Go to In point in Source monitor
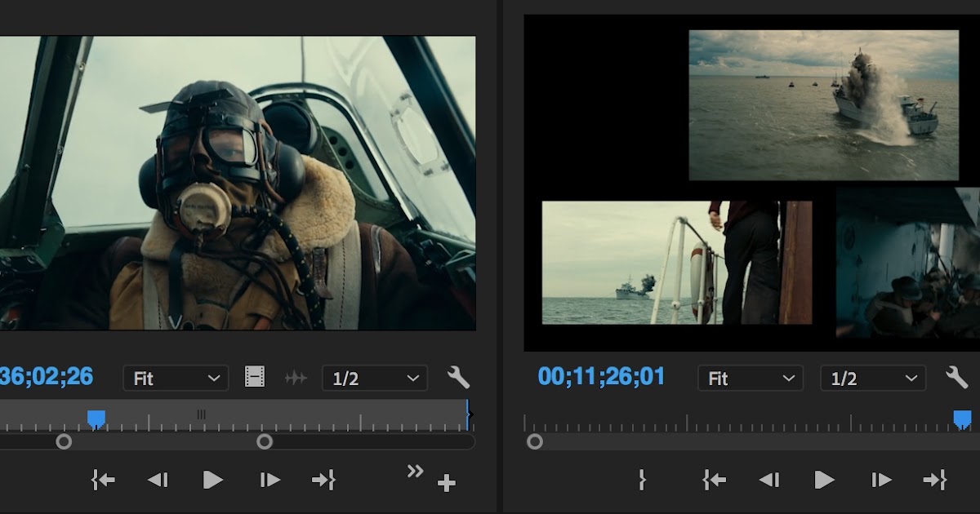 tap(104, 480)
